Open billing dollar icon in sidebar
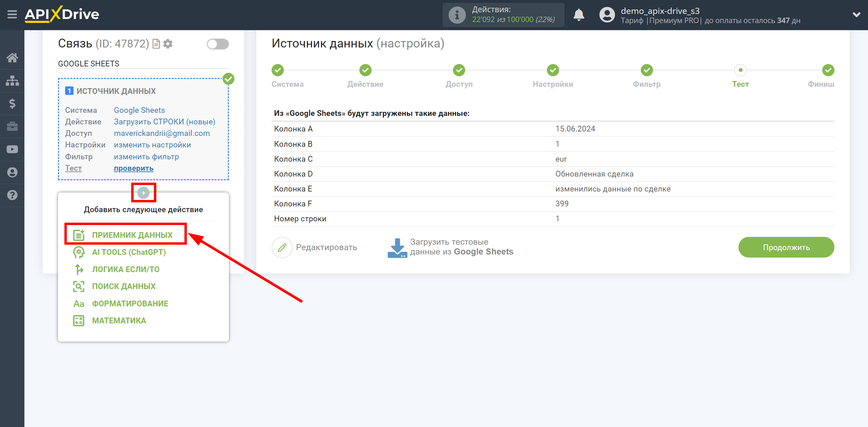Image resolution: width=868 pixels, height=427 pixels. pos(12,103)
